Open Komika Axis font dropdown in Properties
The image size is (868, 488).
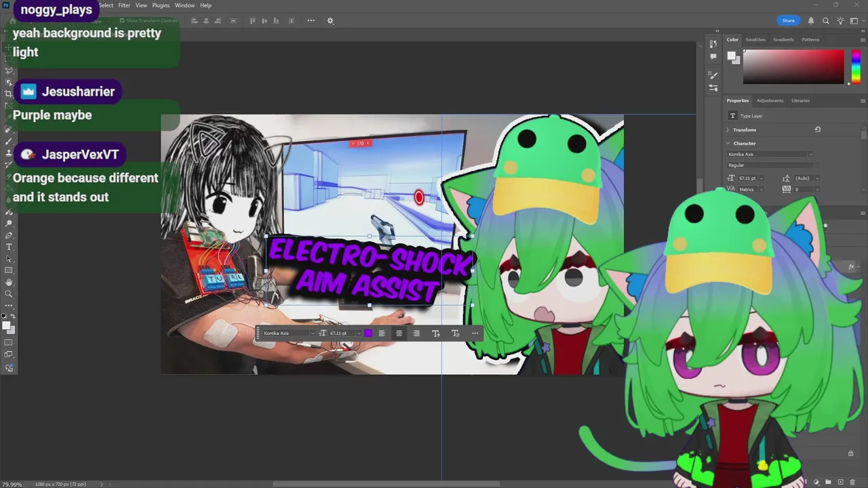[810, 155]
